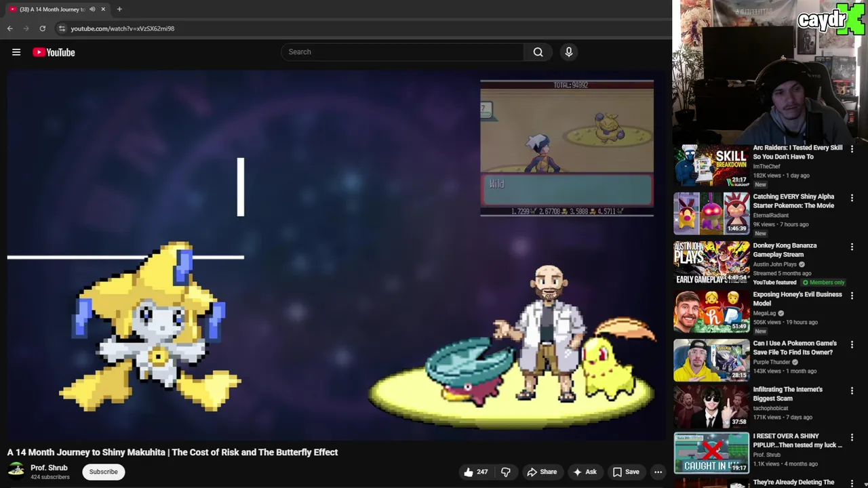Go back with browser back arrow
868x488 pixels.
tap(9, 28)
